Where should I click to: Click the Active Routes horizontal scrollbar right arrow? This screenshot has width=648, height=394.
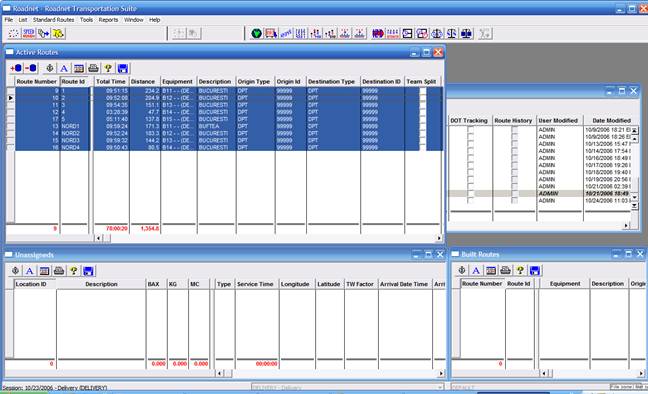pyautogui.click(x=439, y=238)
